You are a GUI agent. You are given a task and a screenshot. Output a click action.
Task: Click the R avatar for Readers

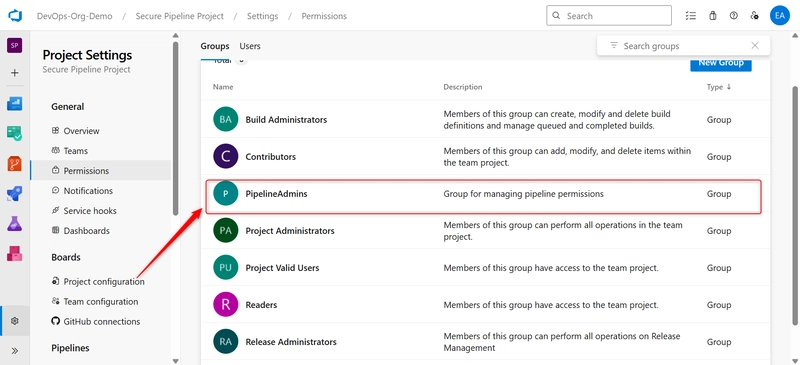click(x=226, y=305)
